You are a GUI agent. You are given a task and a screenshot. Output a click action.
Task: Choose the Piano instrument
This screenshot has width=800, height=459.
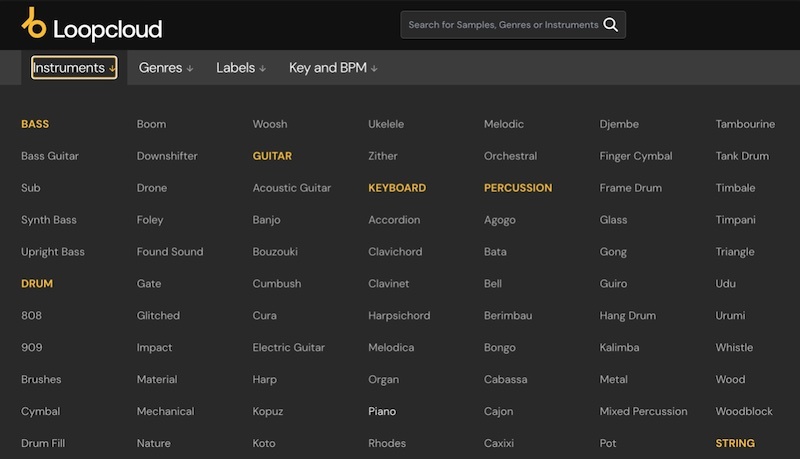[382, 411]
